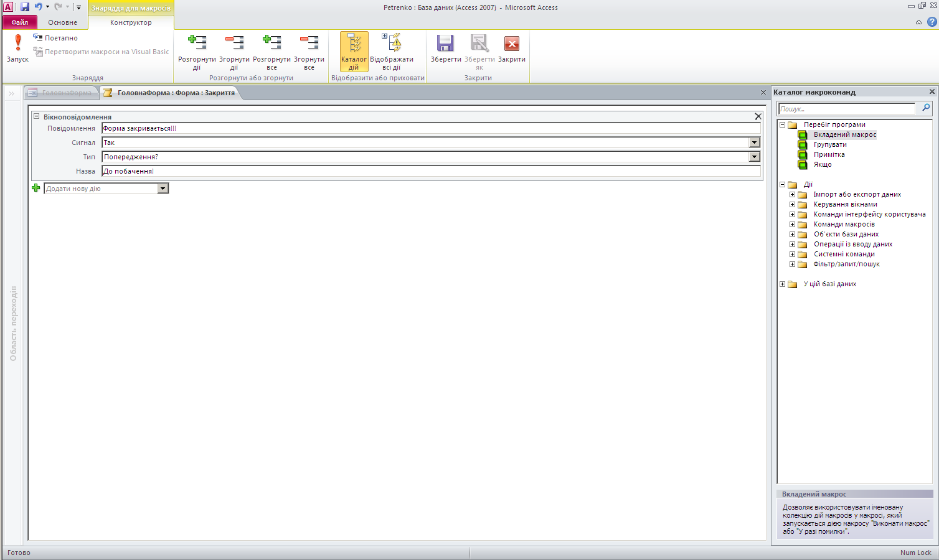Expand the Керування вікнами folder

click(792, 204)
